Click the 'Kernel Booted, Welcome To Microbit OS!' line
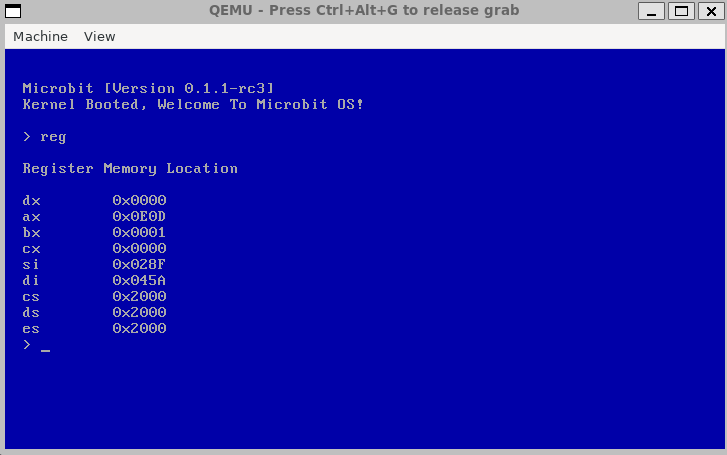727x455 pixels. pos(193,104)
